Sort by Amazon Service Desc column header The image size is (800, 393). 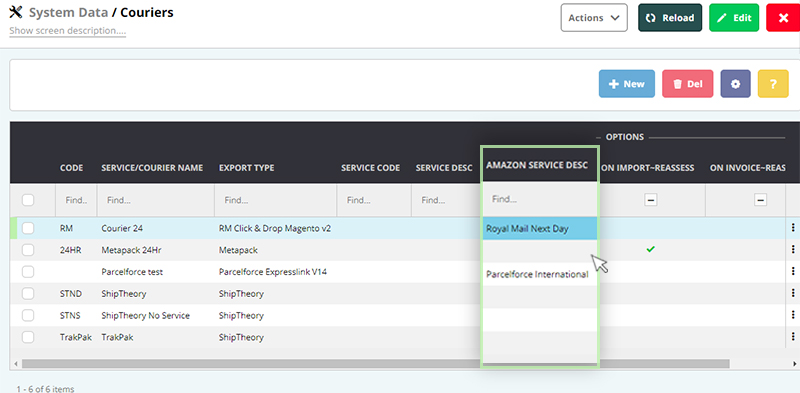pos(537,165)
